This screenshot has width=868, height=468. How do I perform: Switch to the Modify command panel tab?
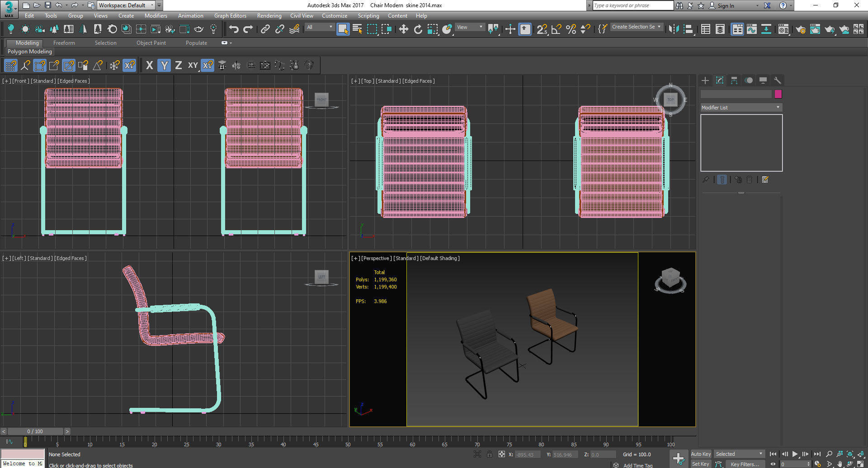pyautogui.click(x=720, y=80)
